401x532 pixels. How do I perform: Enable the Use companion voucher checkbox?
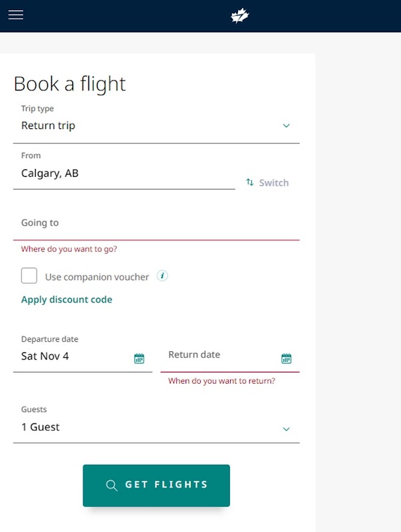(x=29, y=276)
